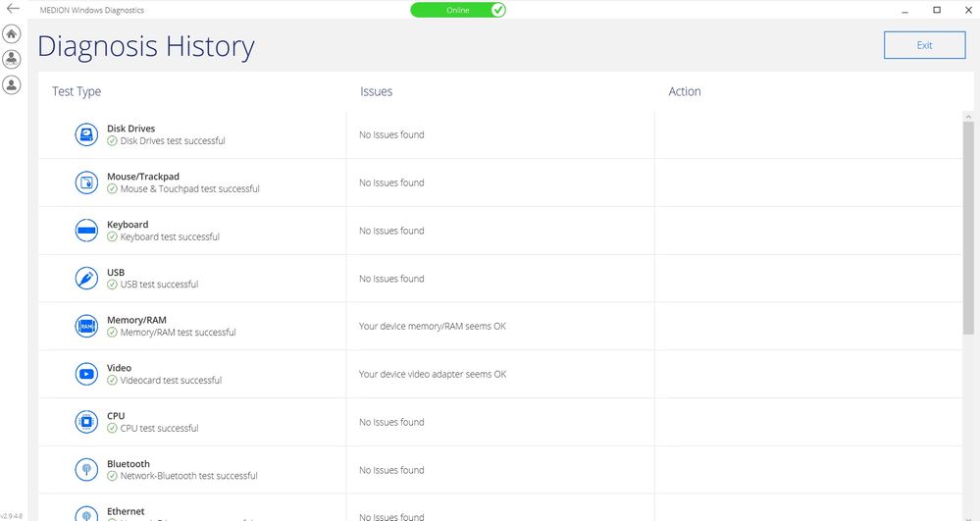The image size is (980, 521).
Task: Click the Bluetooth test icon
Action: pos(87,470)
